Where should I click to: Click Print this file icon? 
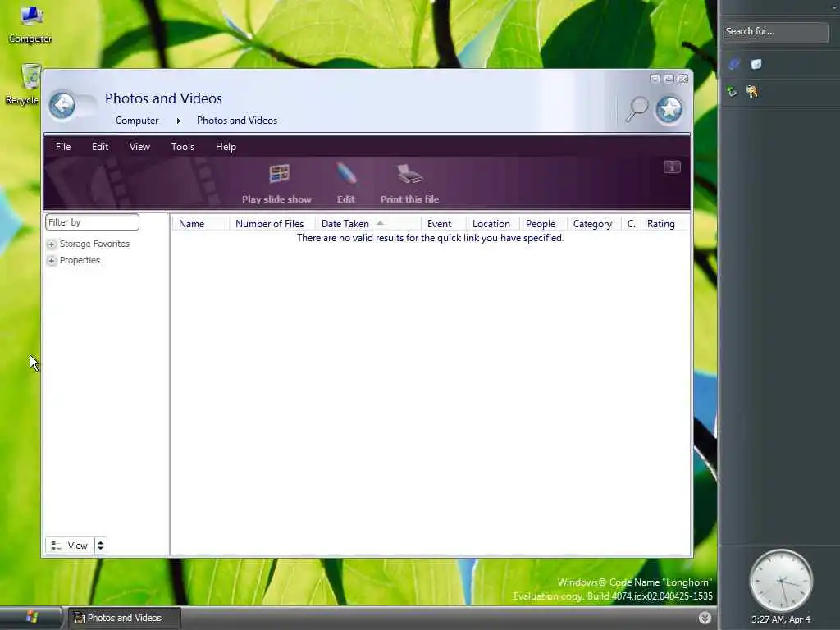click(x=410, y=175)
